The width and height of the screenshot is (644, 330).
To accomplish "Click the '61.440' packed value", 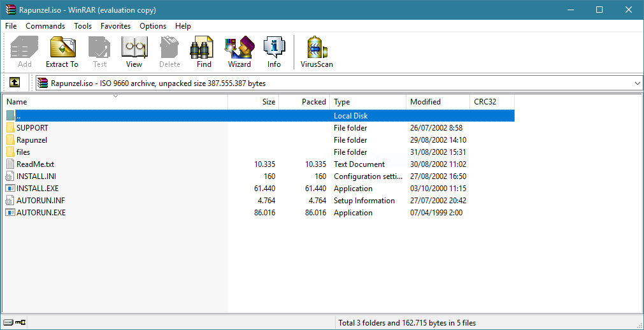I will tap(316, 189).
